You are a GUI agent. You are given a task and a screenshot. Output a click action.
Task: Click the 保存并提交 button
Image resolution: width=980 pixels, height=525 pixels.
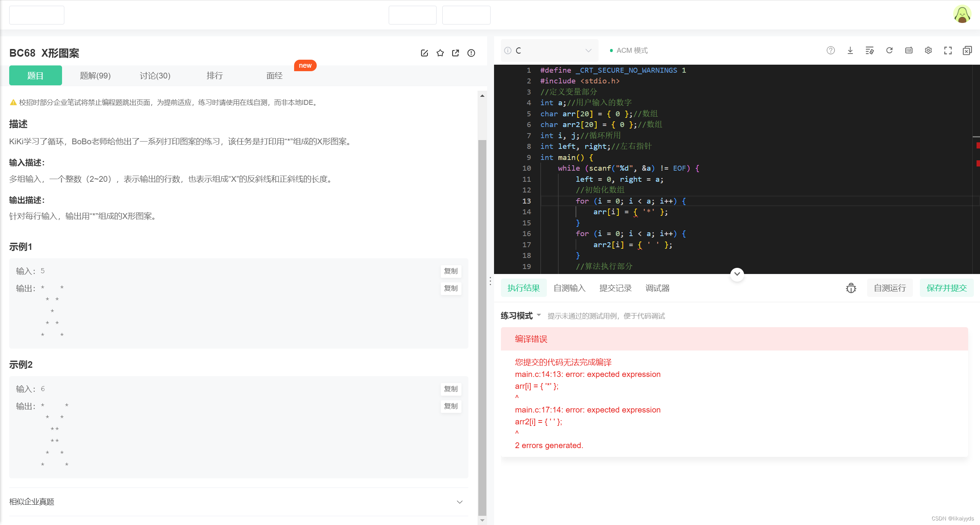click(946, 288)
